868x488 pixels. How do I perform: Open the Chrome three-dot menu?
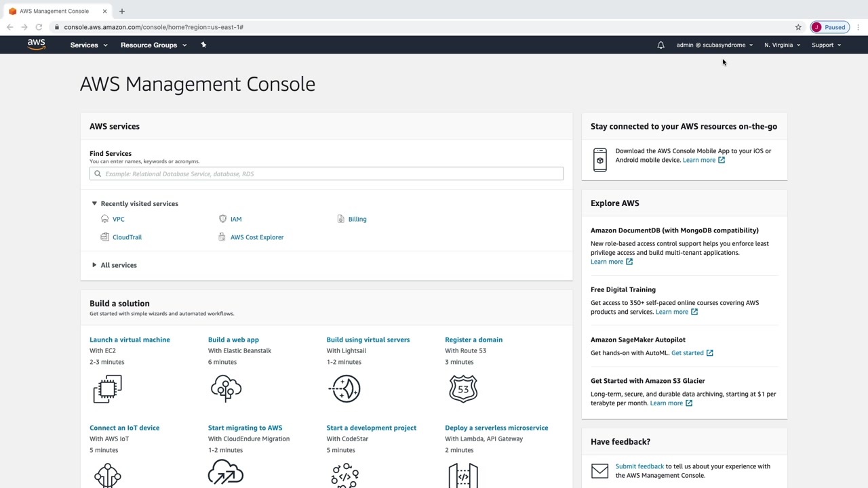(x=859, y=27)
